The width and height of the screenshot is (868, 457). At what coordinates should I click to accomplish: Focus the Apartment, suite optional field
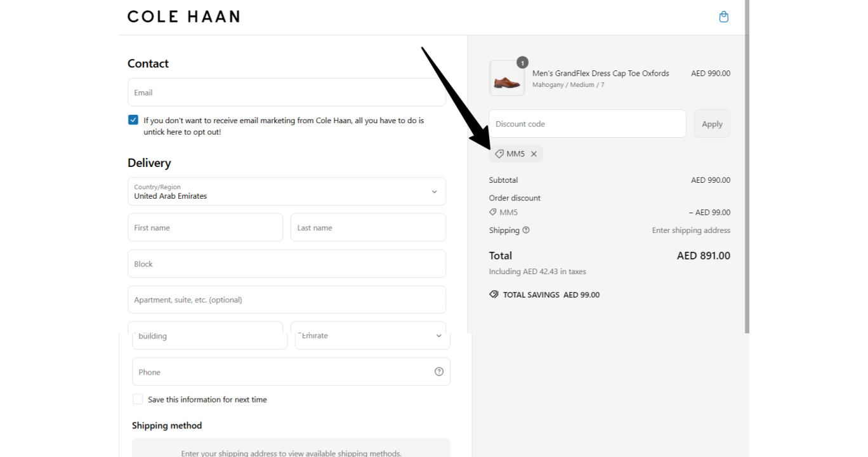coord(287,300)
